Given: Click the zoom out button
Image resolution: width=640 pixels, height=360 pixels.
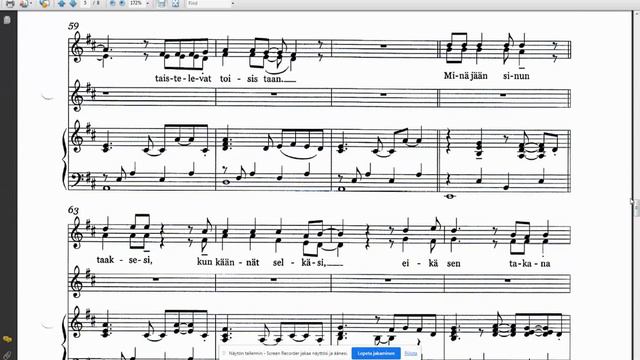Looking at the screenshot, I should 113,3.
